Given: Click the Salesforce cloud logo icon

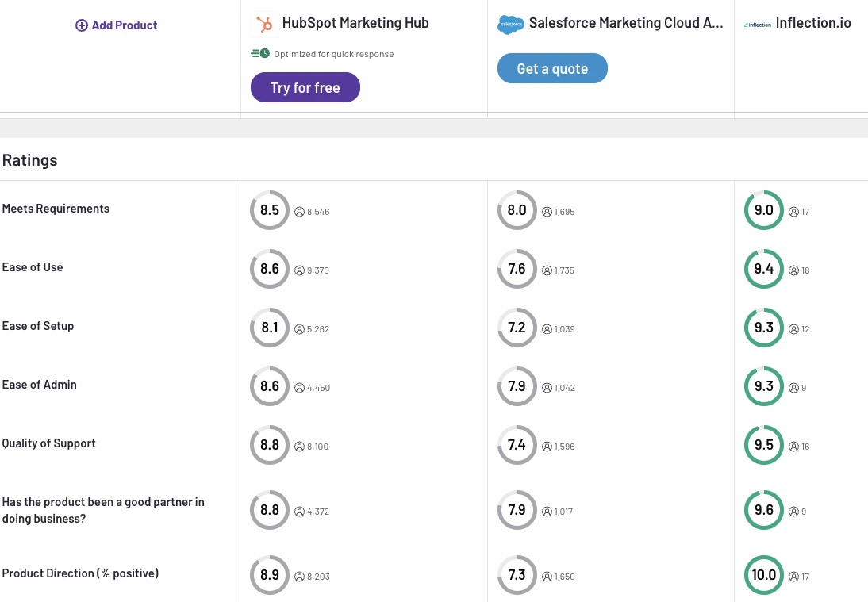Looking at the screenshot, I should [x=511, y=25].
